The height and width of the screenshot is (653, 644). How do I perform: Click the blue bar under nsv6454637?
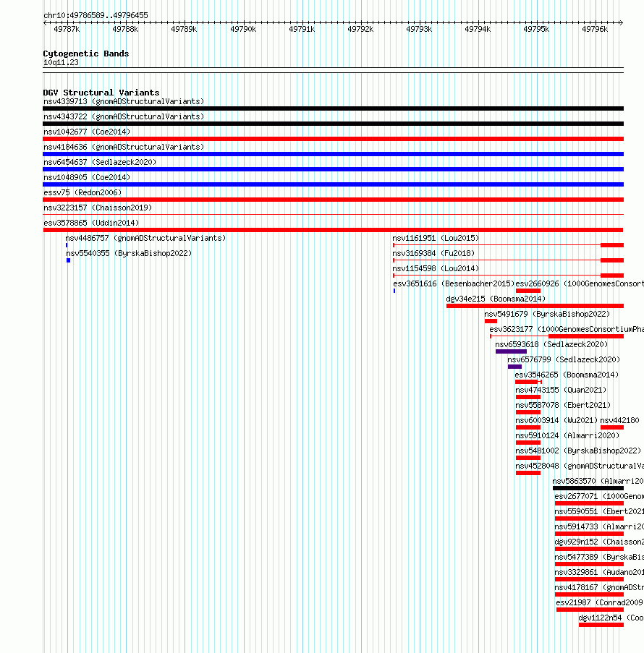(x=334, y=169)
